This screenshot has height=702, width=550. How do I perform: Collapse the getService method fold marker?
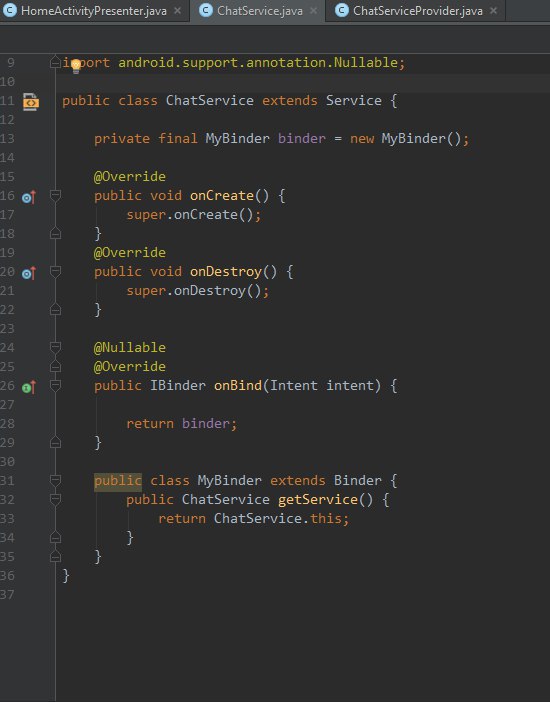56,499
